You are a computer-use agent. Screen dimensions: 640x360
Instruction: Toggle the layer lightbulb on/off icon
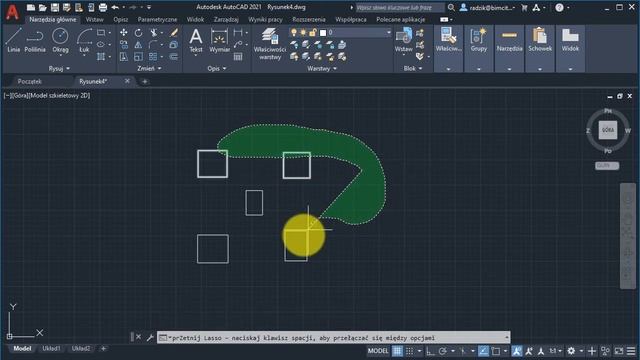(x=293, y=32)
